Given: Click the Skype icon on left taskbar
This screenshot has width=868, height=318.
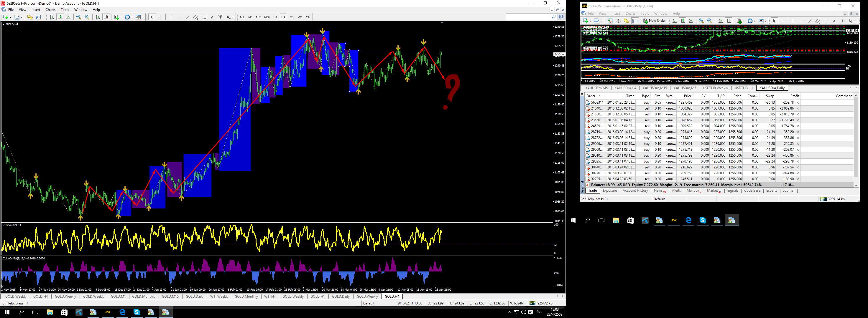Looking at the screenshot, I should tap(137, 312).
